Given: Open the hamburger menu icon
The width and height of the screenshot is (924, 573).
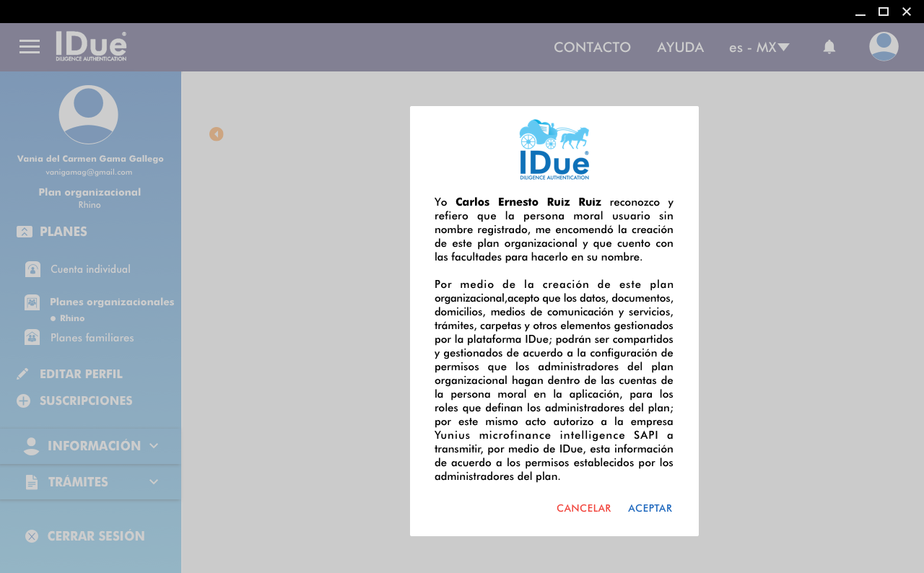Looking at the screenshot, I should click(x=30, y=47).
